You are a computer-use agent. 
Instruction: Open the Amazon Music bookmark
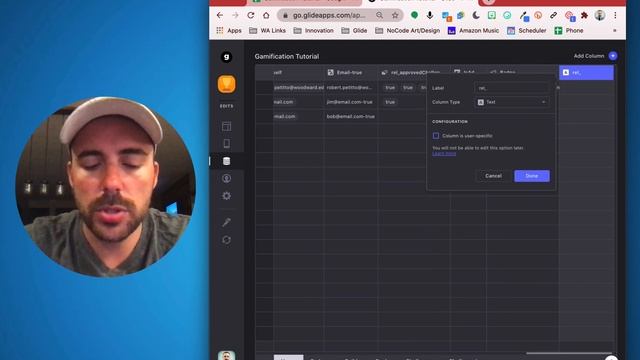tap(473, 31)
